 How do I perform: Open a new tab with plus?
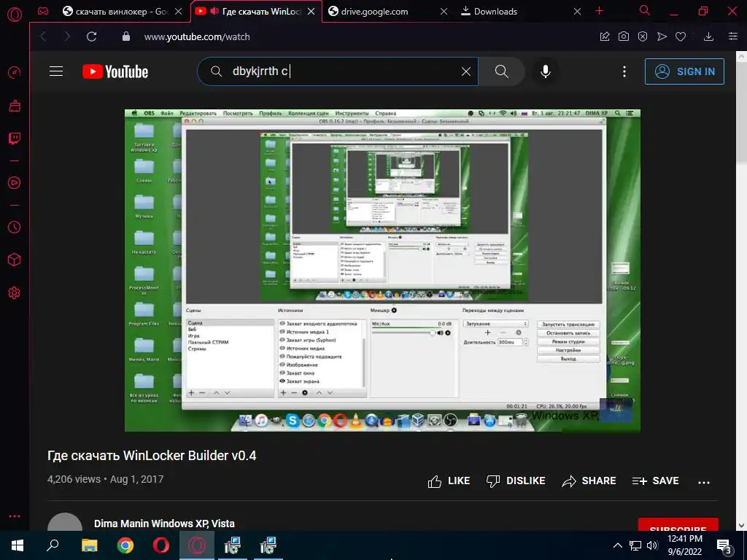tap(600, 11)
